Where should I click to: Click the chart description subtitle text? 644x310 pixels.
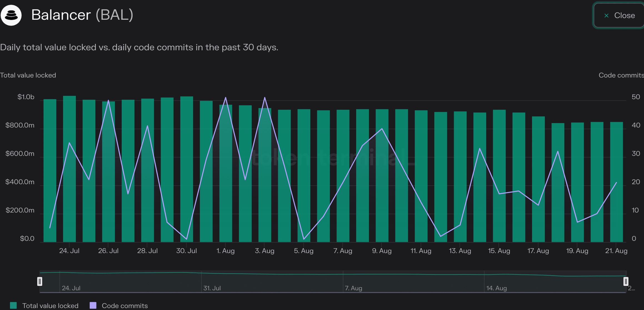(x=139, y=47)
